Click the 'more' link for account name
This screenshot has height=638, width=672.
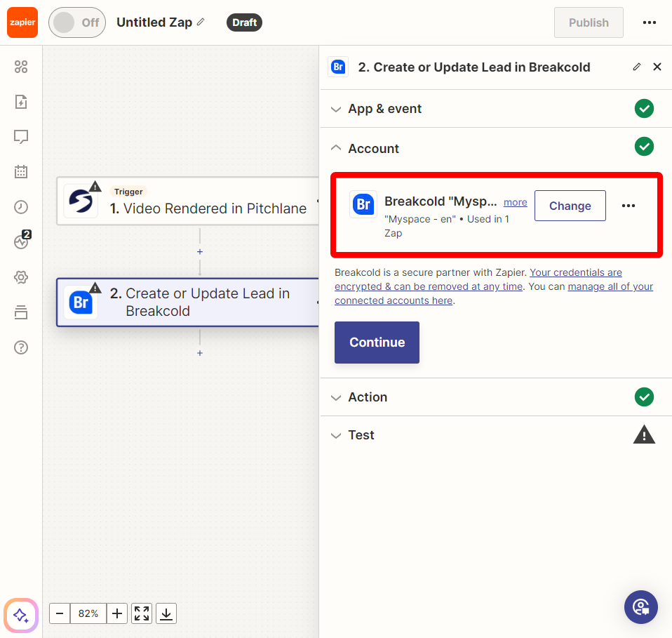515,202
